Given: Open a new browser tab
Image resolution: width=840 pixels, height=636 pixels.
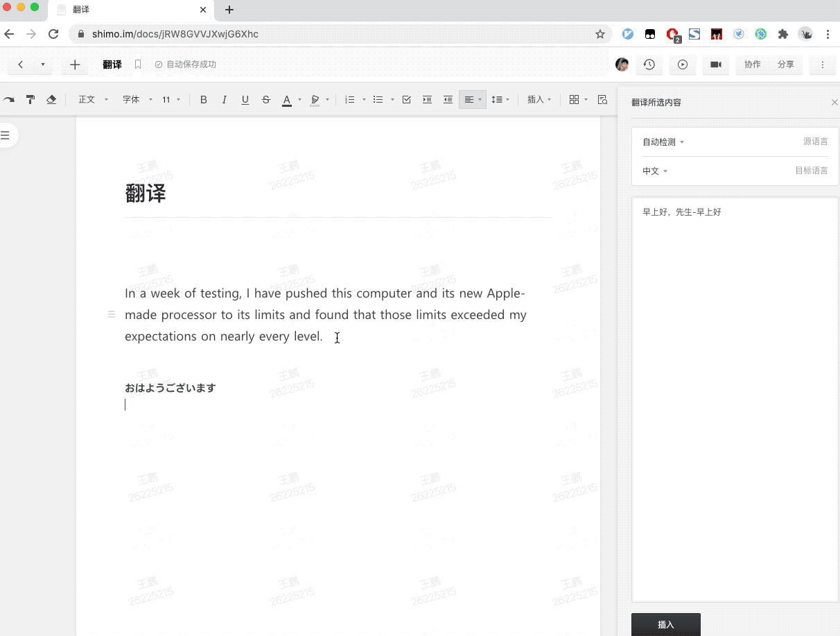Looking at the screenshot, I should [x=229, y=10].
